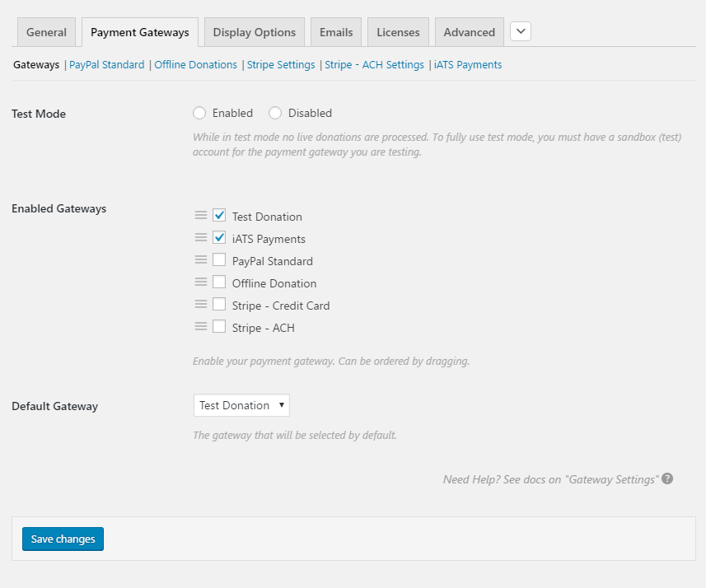Uncheck the iATS Payments gateway checkbox
The width and height of the screenshot is (706, 588).
219,237
